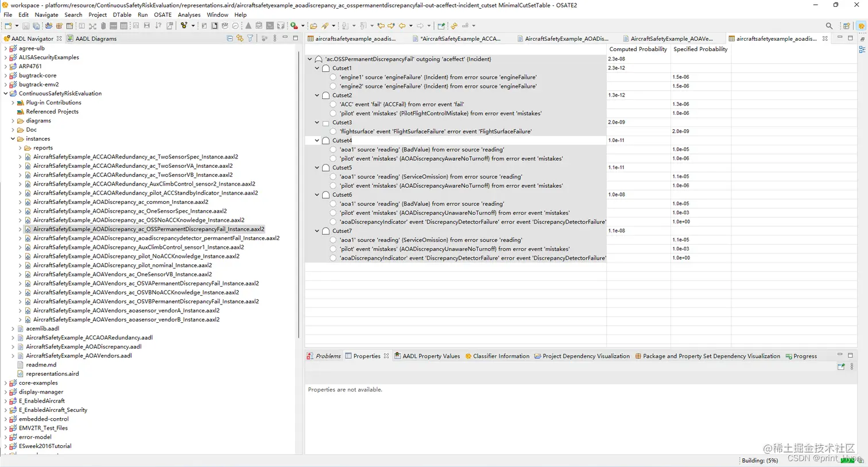This screenshot has width=868, height=467.
Task: Click the Save All toolbar icon
Action: click(x=36, y=26)
